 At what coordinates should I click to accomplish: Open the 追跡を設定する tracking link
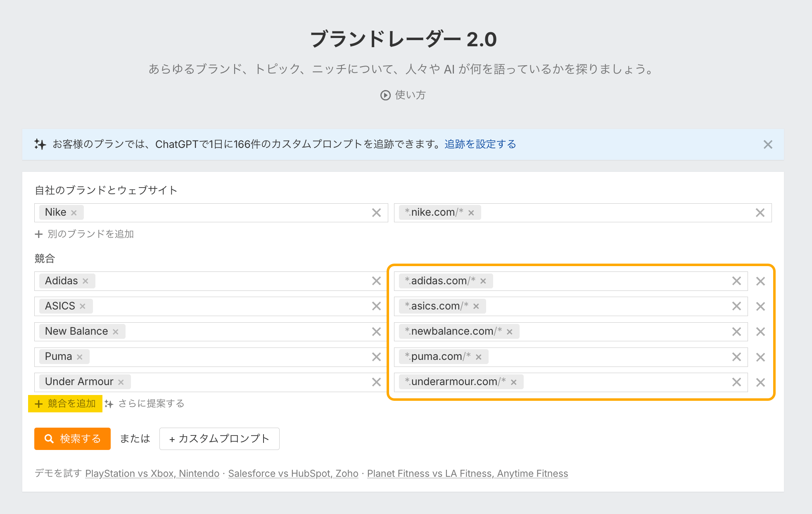point(480,144)
